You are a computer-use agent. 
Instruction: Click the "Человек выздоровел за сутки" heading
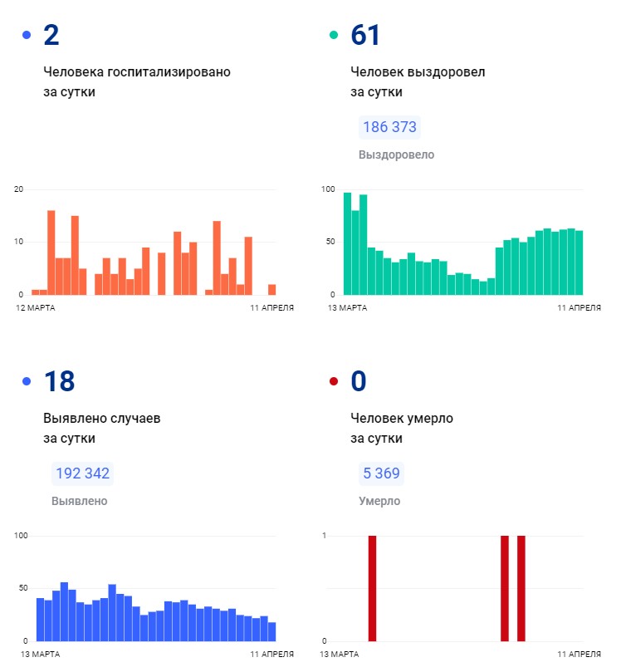pos(418,81)
